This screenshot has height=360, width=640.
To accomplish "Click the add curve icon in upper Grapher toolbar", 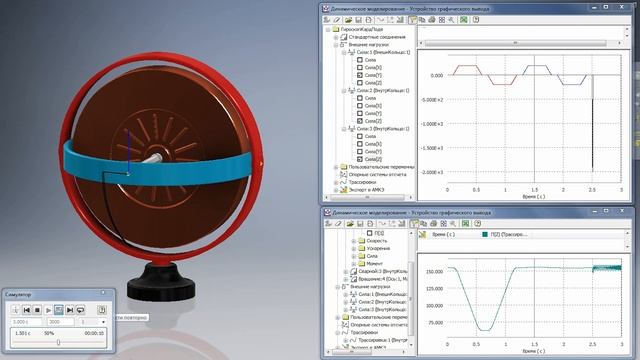I will [380, 20].
